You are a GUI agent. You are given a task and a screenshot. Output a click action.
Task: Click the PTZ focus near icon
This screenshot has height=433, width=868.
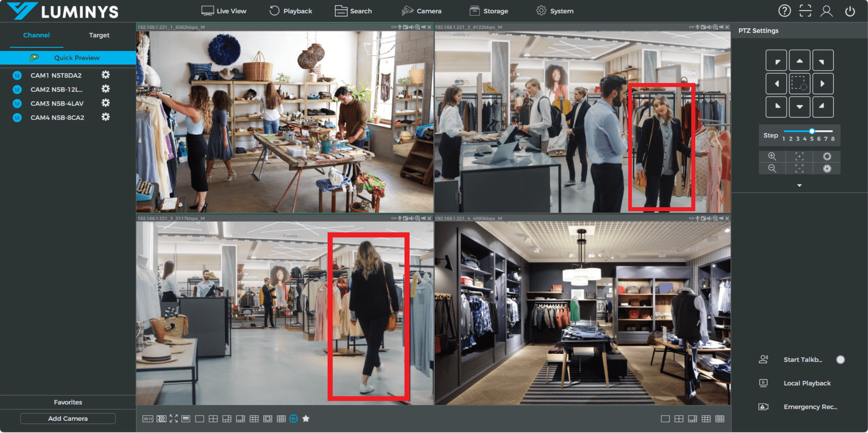[x=799, y=156]
